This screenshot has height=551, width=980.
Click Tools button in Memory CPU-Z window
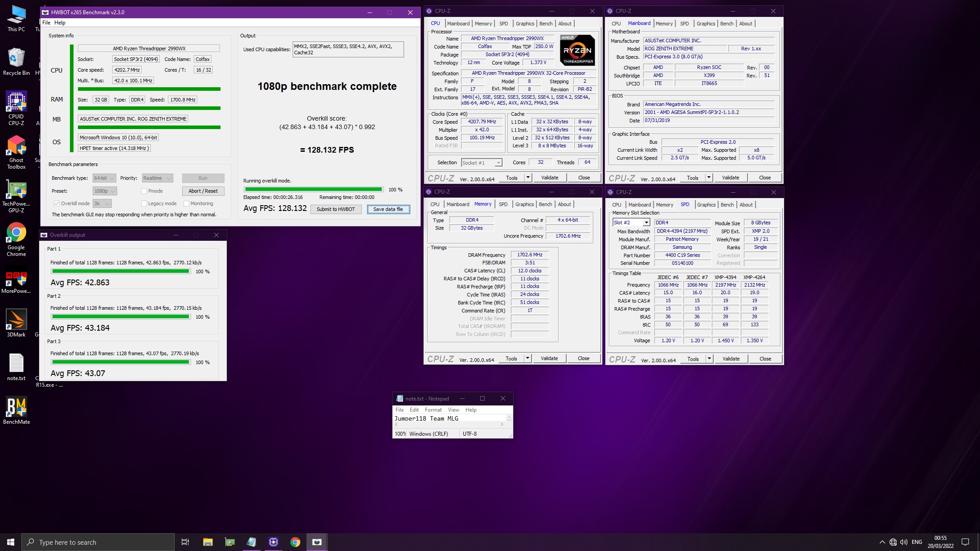coord(511,358)
